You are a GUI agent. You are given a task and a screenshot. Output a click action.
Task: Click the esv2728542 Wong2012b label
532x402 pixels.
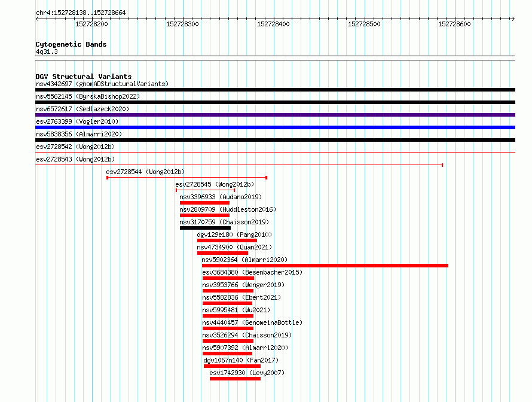pyautogui.click(x=75, y=147)
